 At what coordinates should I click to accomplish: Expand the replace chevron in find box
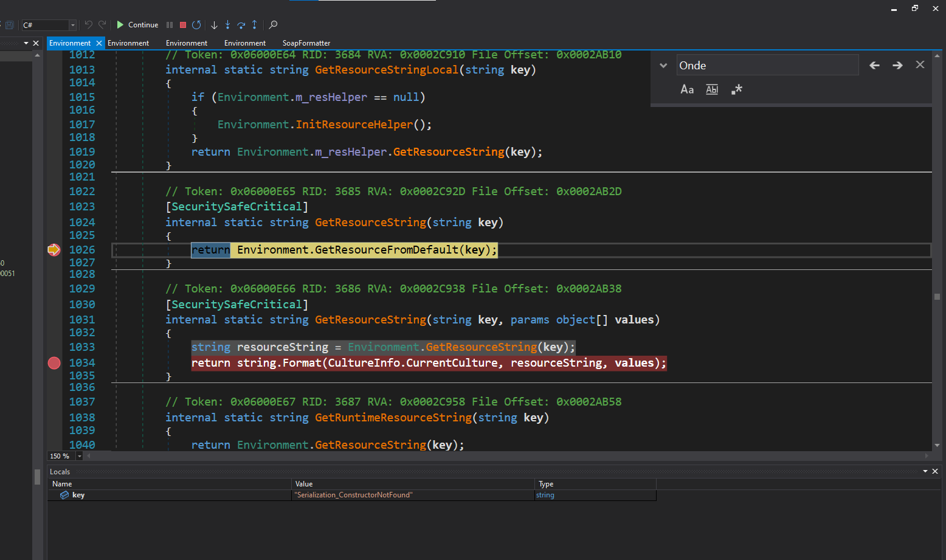coord(663,66)
